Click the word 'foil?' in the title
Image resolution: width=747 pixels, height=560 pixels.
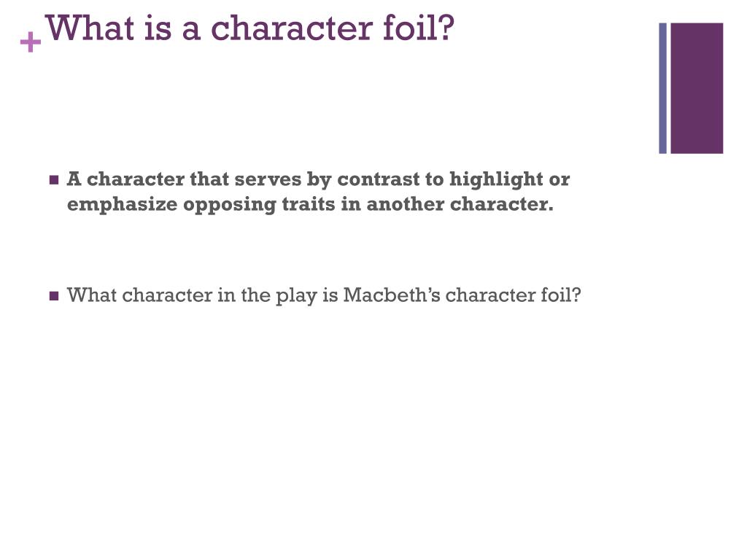[419, 28]
